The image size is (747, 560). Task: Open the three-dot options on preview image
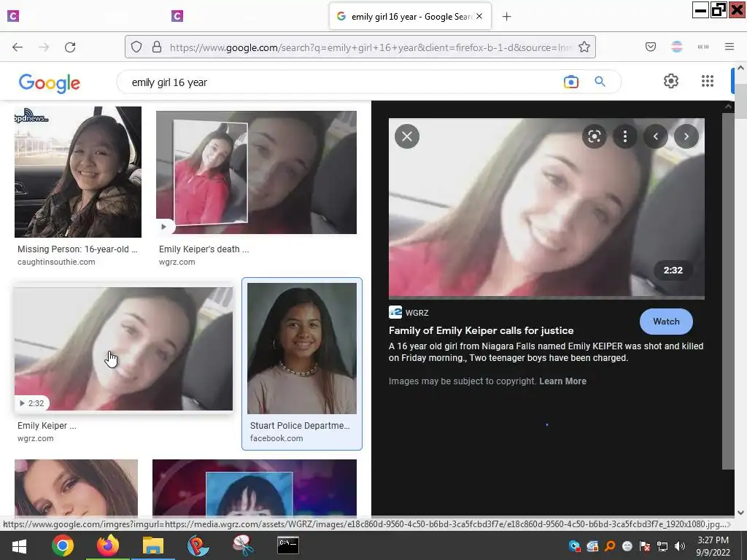pyautogui.click(x=624, y=136)
